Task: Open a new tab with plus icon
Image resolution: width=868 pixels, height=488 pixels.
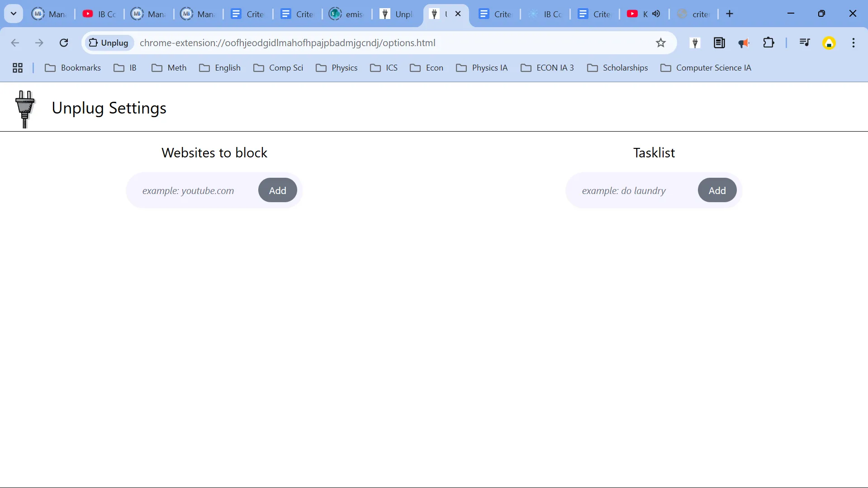Action: click(x=730, y=14)
